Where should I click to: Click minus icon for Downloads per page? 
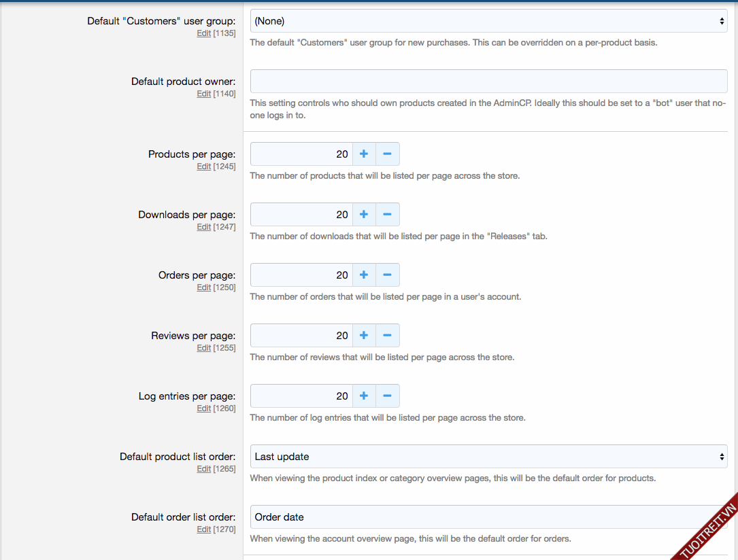(387, 215)
